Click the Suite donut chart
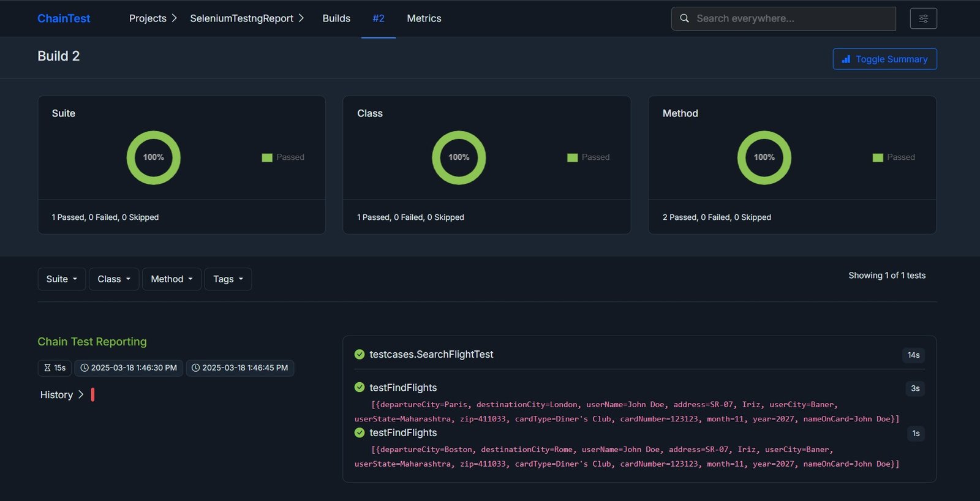 click(153, 157)
